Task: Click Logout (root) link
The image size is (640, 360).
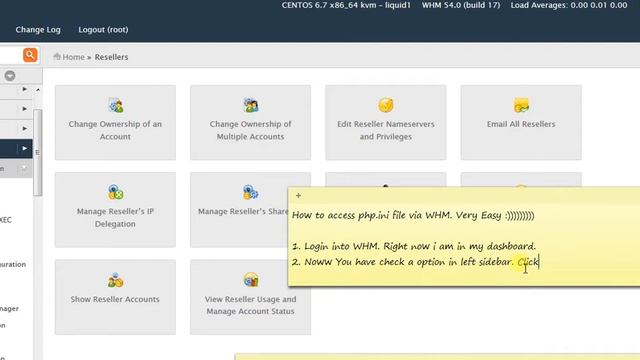Action: click(x=103, y=29)
